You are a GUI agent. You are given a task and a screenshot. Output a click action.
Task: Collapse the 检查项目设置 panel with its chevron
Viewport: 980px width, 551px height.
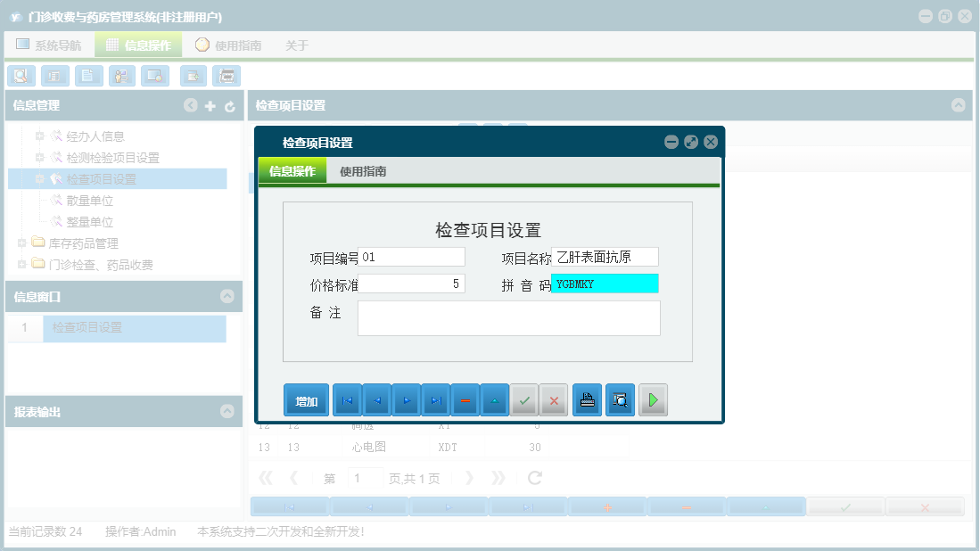coord(959,105)
